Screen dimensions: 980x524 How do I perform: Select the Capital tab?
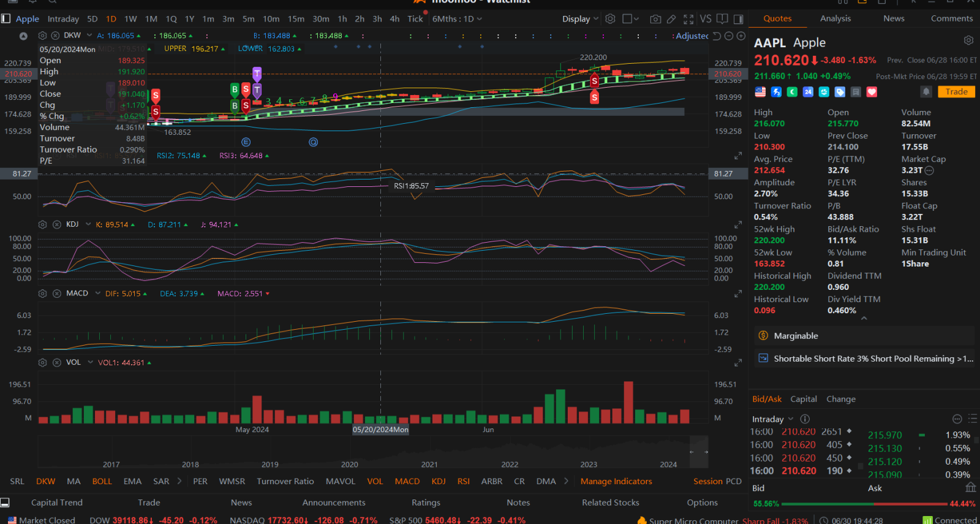coord(804,399)
